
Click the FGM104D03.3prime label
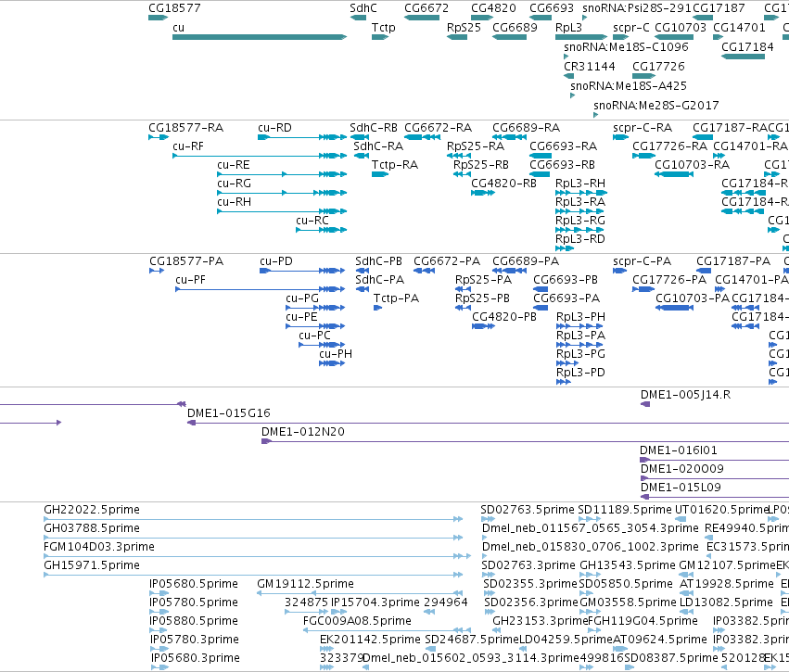tap(98, 547)
